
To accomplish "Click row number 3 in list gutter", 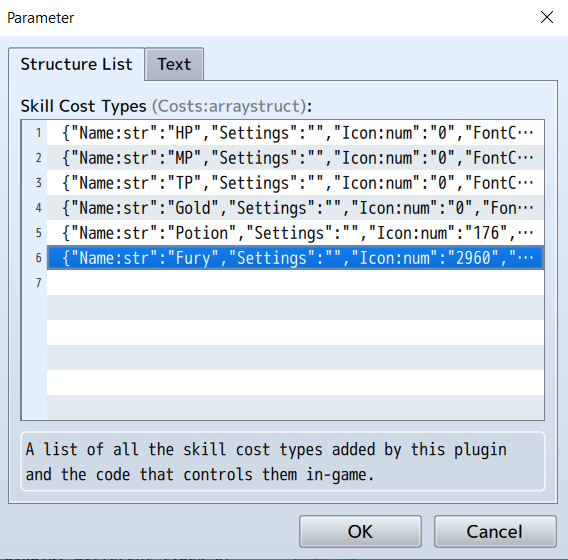I will [x=38, y=183].
